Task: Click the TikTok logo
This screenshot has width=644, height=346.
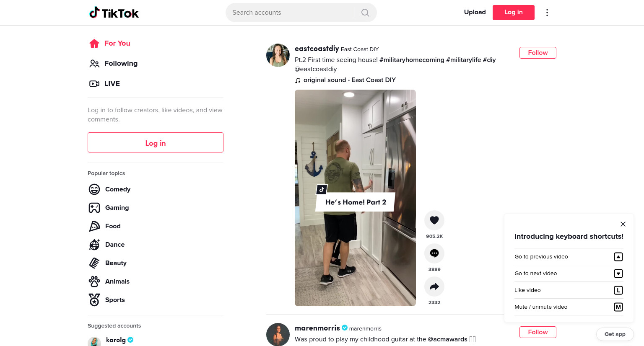Action: pos(114,13)
